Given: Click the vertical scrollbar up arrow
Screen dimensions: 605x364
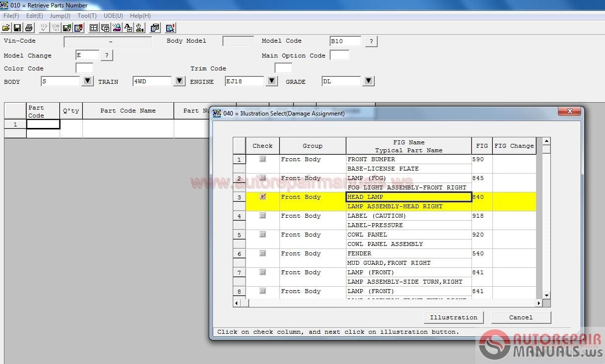Looking at the screenshot, I should click(x=546, y=141).
